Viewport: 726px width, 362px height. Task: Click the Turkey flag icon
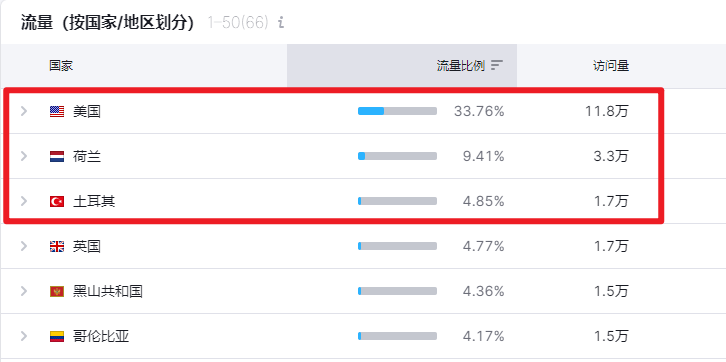point(57,201)
